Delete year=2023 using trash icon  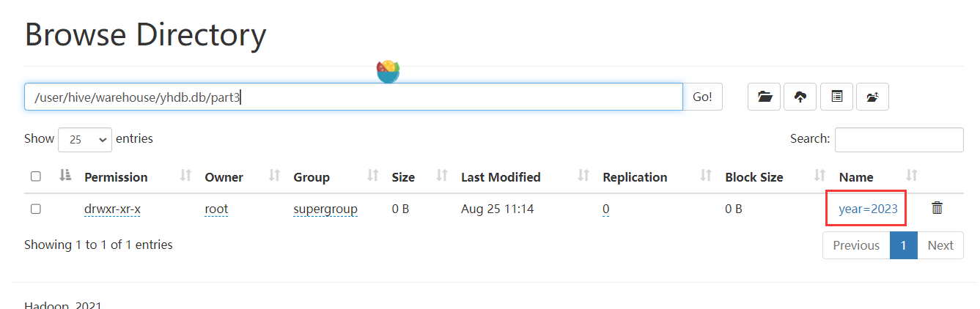tap(937, 208)
